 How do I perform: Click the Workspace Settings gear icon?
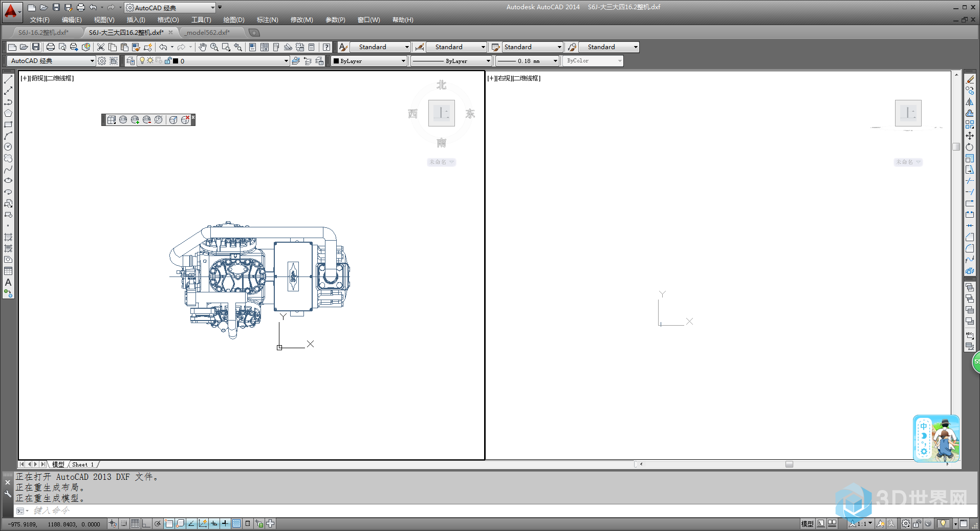point(102,61)
